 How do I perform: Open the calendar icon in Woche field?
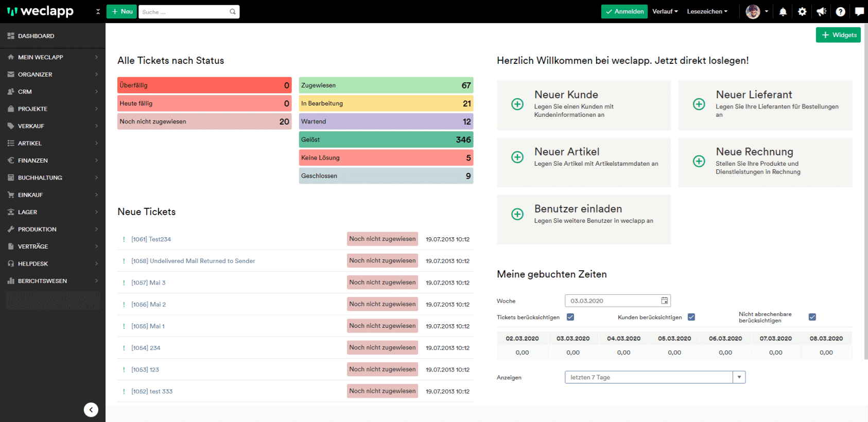point(665,301)
